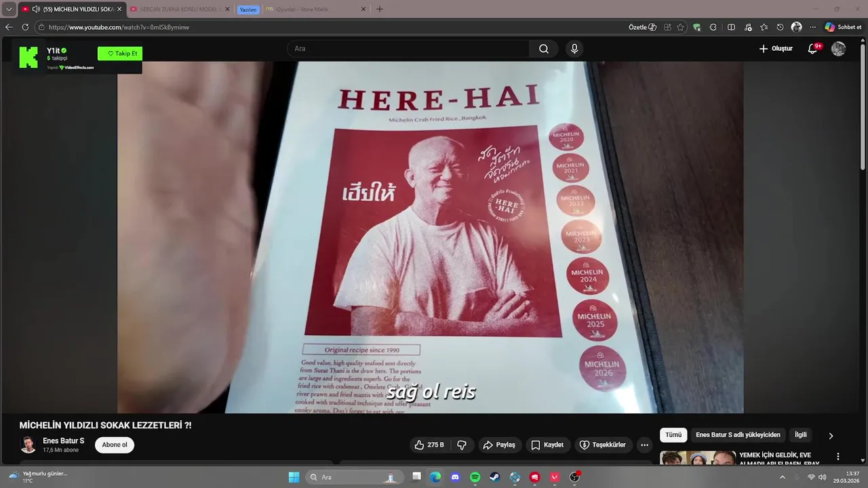
Task: Open more actions menu next to Teşekkürler
Action: [x=644, y=445]
